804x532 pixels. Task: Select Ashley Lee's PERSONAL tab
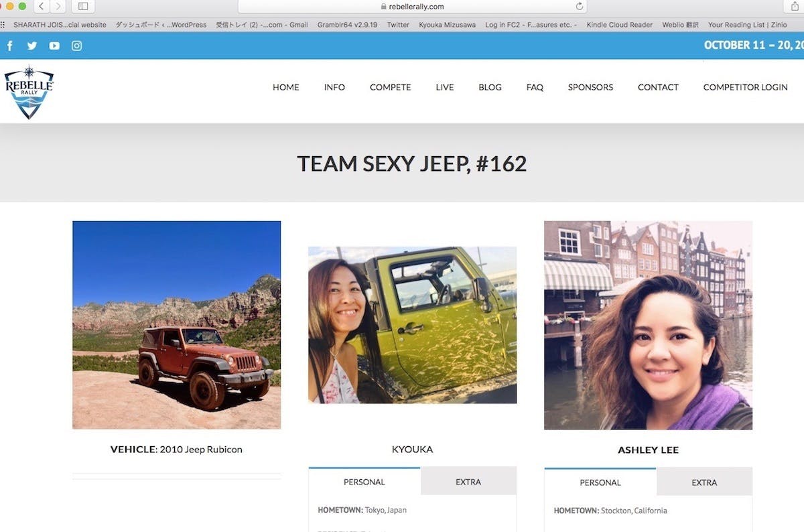coord(600,482)
